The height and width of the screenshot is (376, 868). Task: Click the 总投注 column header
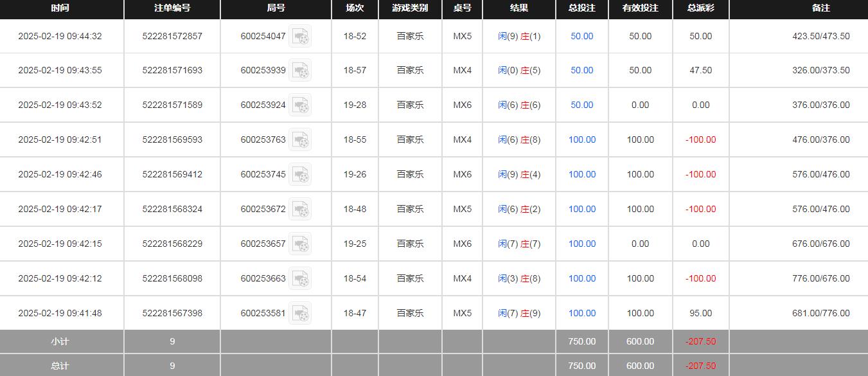point(581,8)
